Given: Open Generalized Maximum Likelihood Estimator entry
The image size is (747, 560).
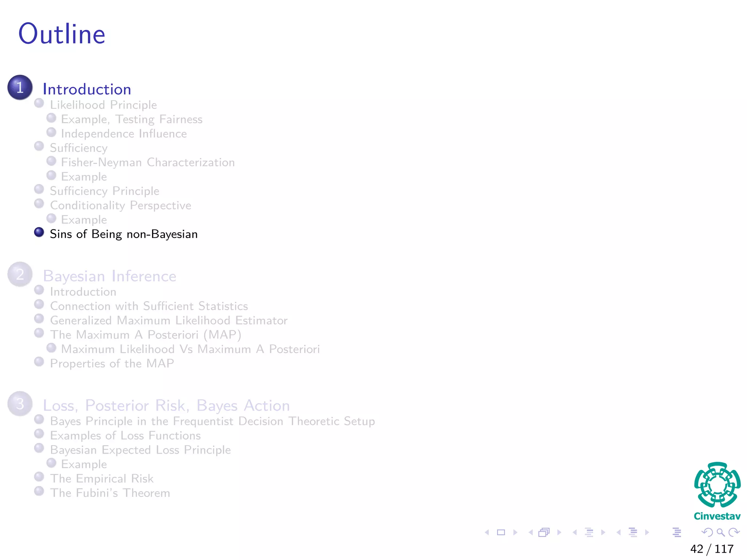Looking at the screenshot, I should (x=169, y=320).
